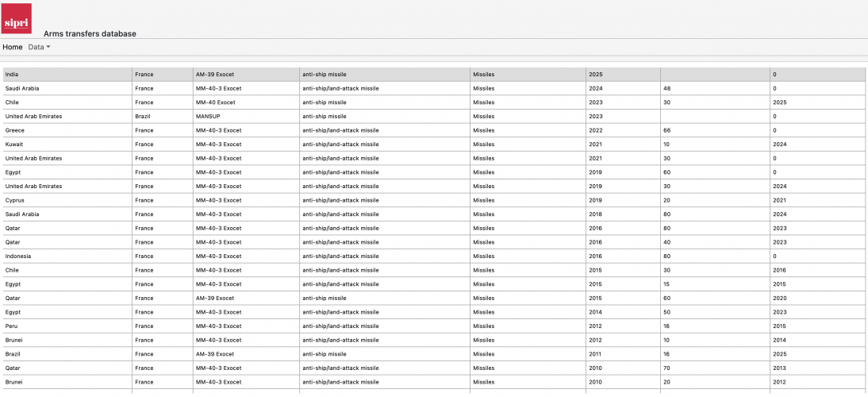Click the 2014 order year in Egypt row
Image resolution: width=868 pixels, height=397 pixels.
tap(623, 312)
